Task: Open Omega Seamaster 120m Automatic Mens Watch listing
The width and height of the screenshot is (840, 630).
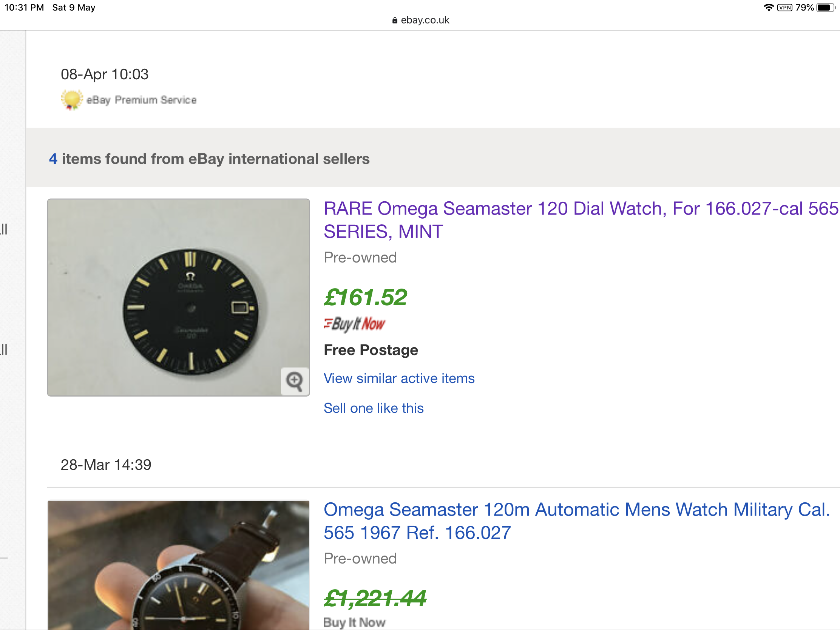Action: tap(576, 520)
